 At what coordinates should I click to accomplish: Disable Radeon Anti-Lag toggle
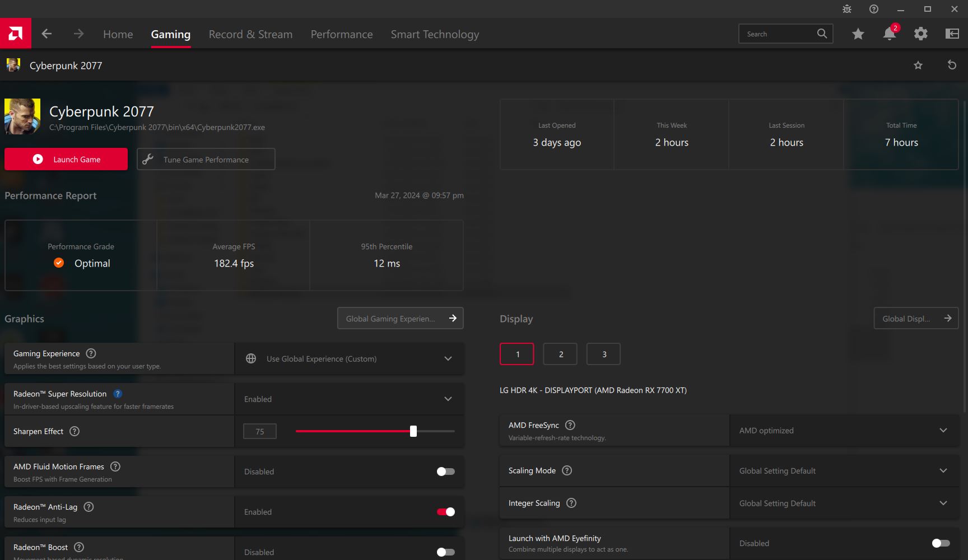[x=446, y=512]
